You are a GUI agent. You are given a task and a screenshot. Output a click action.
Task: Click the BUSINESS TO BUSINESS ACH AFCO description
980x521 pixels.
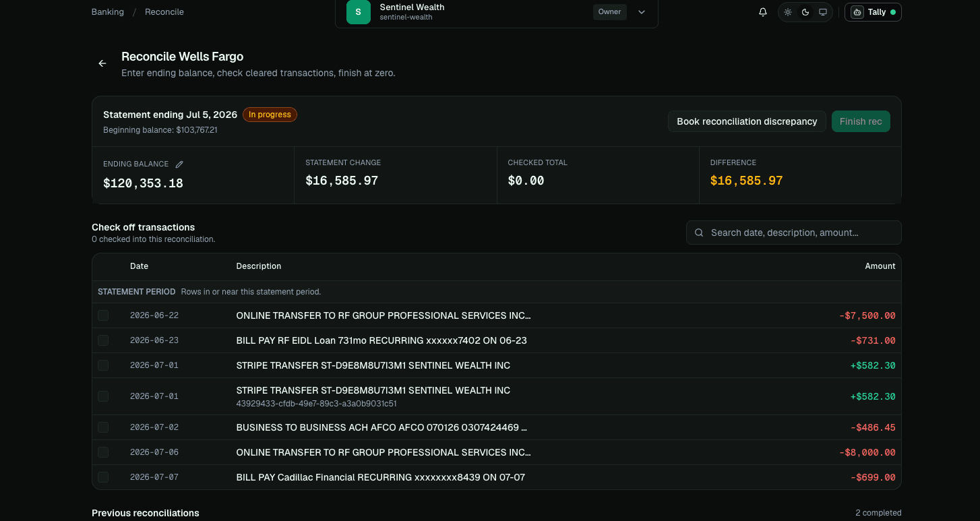click(x=381, y=427)
